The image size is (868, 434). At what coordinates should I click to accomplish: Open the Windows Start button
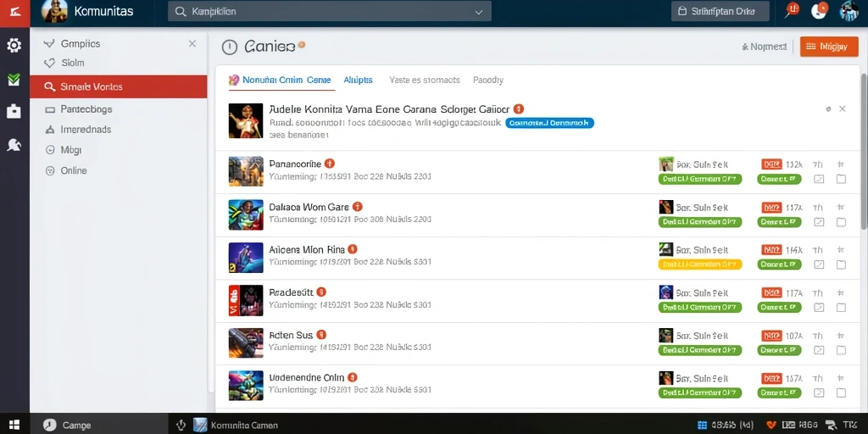(x=14, y=425)
